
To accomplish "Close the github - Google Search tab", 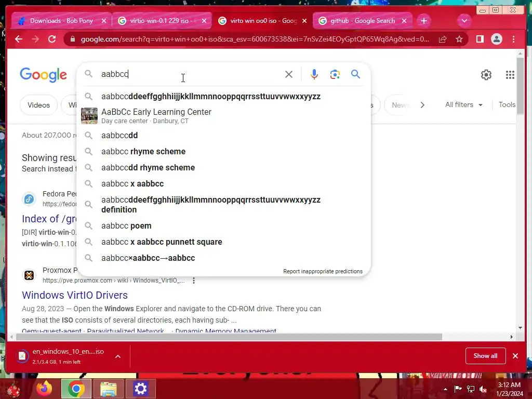I will [x=404, y=21].
